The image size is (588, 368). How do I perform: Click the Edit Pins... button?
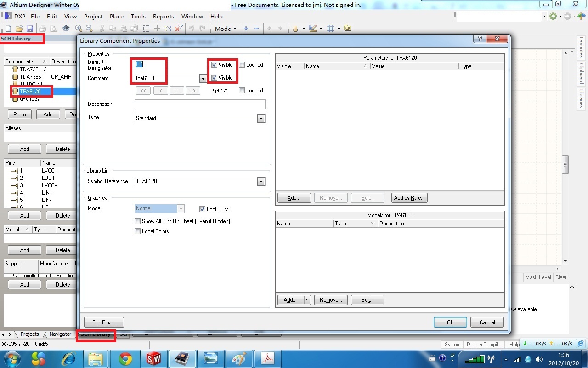pyautogui.click(x=104, y=322)
